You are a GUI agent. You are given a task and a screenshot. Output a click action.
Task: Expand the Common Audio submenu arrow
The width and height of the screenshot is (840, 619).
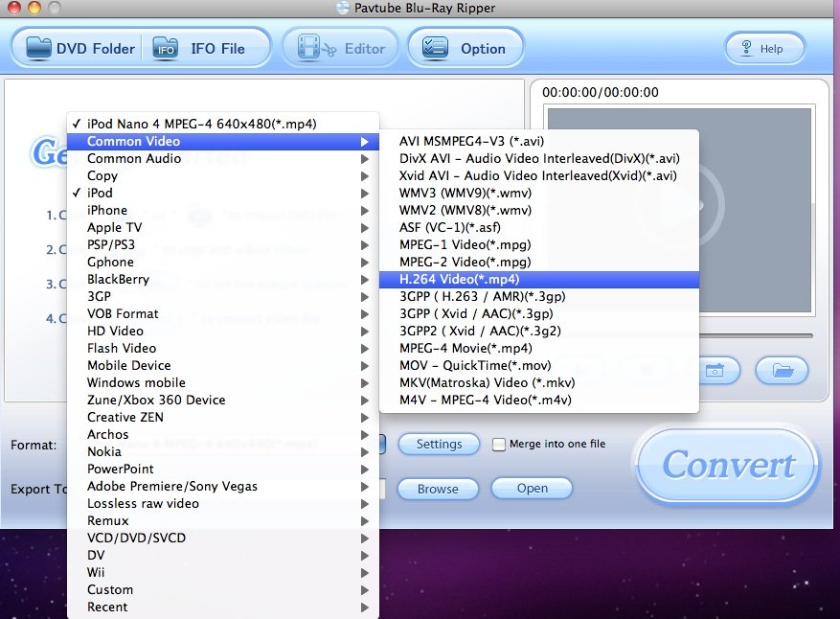click(364, 159)
